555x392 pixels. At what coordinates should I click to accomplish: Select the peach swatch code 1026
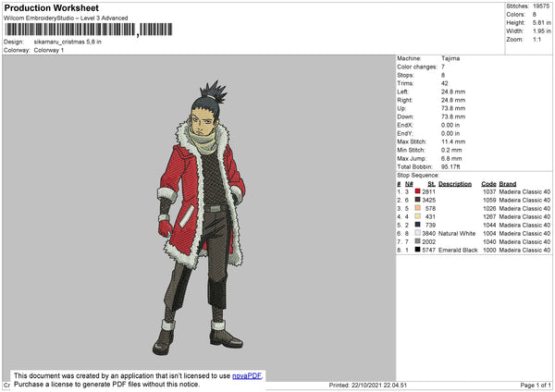pos(418,208)
